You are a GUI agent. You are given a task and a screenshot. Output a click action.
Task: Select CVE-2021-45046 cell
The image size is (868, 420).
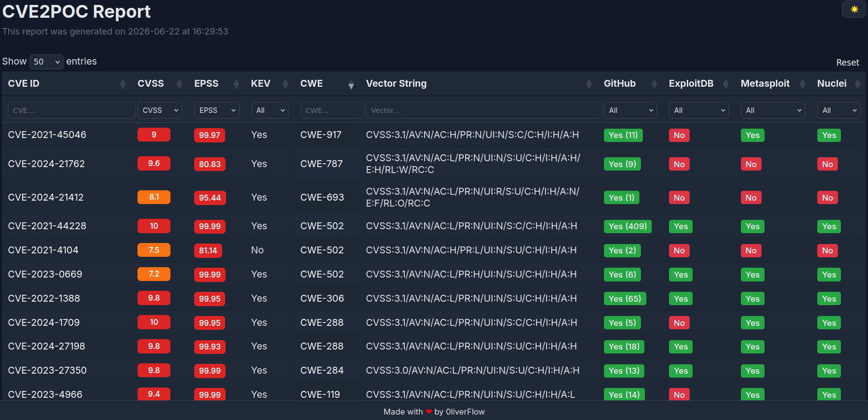pos(47,135)
